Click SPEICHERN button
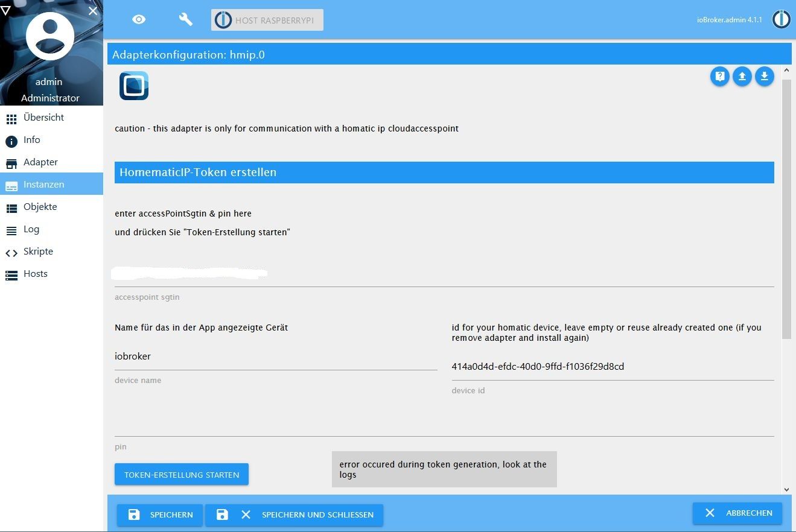Screen dimensions: 796x532 pos(160,515)
